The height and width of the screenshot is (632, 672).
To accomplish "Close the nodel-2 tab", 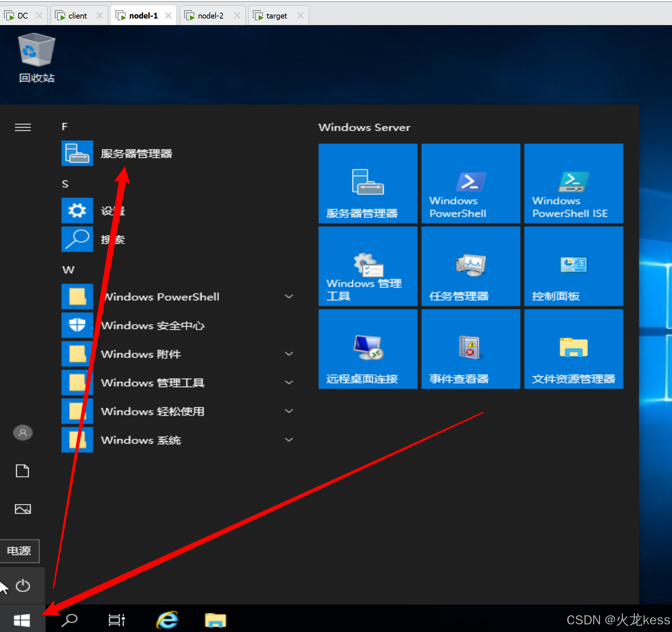I will click(237, 16).
